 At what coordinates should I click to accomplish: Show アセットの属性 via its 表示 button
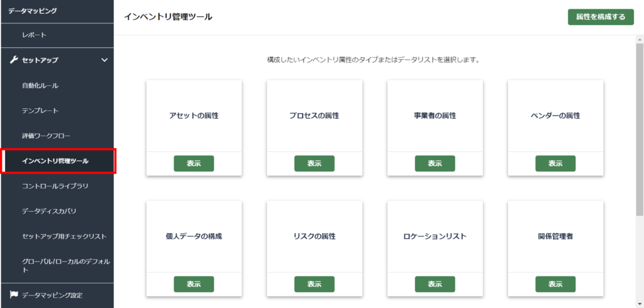194,163
